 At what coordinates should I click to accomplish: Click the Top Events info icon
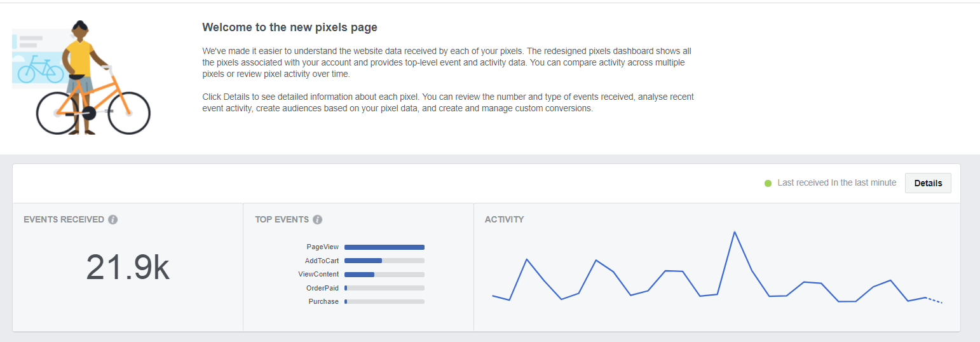[318, 219]
